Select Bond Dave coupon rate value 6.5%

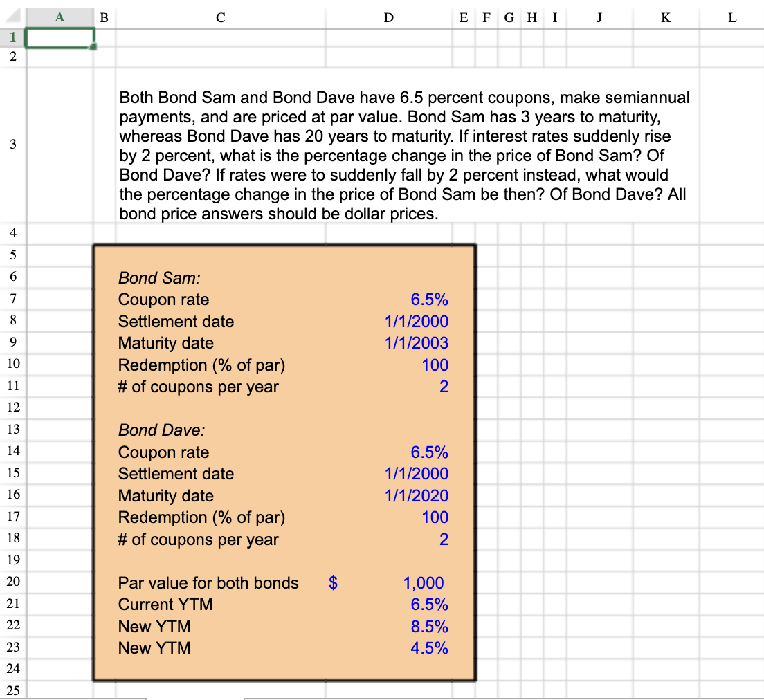429,452
